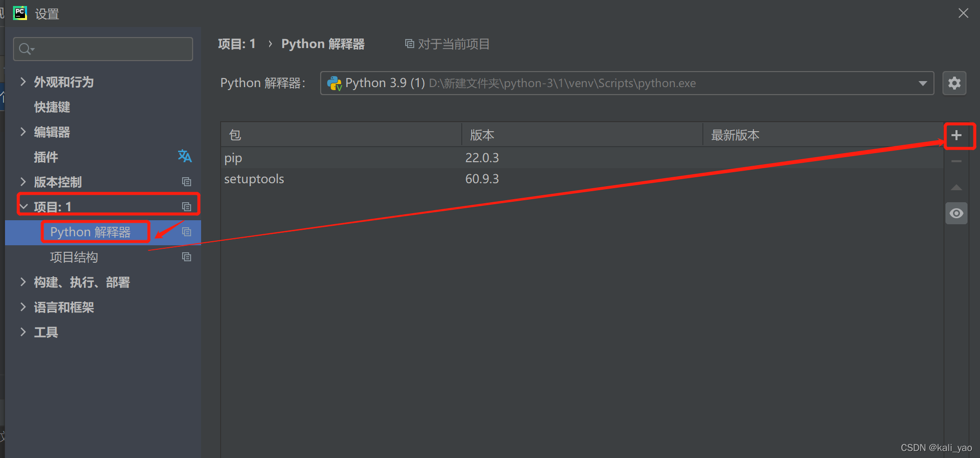Select the 快捷键 settings page
This screenshot has height=458, width=980.
point(52,107)
